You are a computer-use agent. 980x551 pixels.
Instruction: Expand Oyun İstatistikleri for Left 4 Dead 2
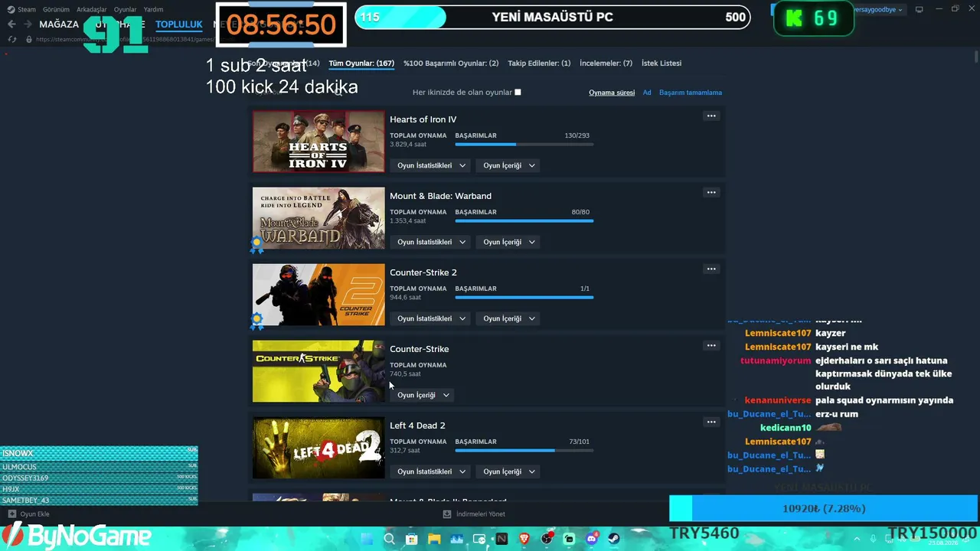432,471
